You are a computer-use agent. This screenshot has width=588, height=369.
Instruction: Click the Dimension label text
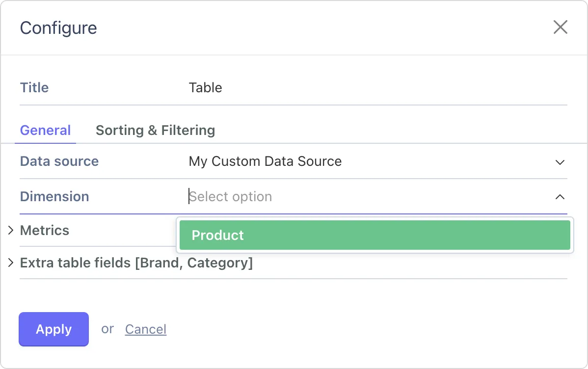coord(54,197)
